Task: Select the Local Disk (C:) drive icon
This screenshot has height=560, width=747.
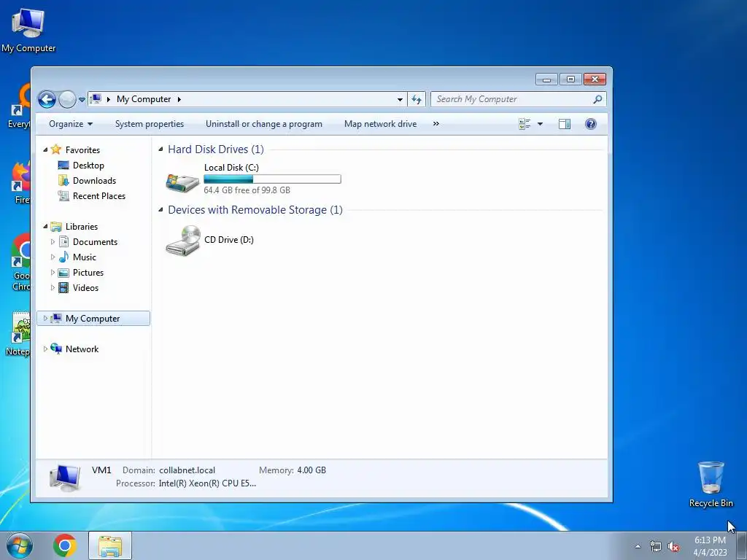Action: point(182,182)
